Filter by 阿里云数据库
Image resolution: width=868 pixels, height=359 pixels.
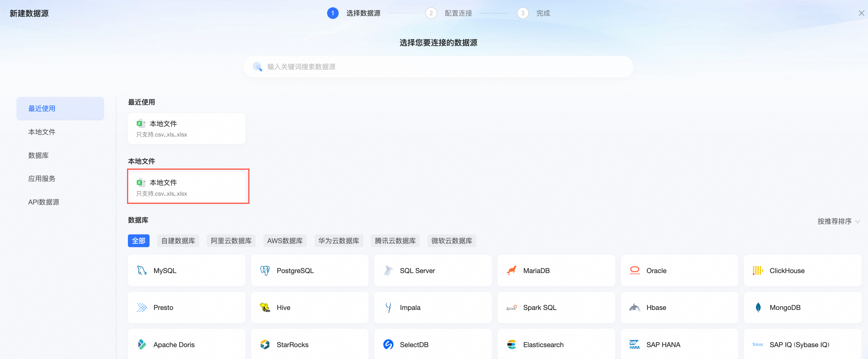pos(231,241)
